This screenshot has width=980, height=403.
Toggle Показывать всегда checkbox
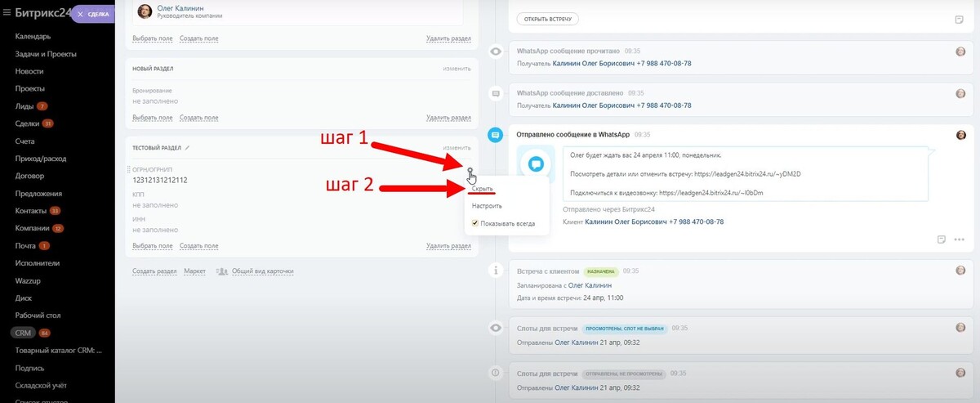(475, 223)
